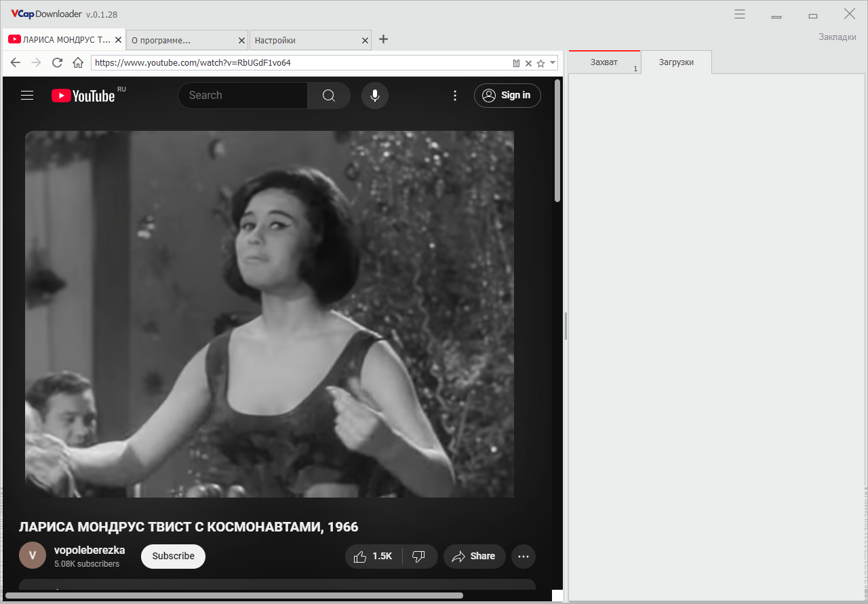Focus the YouTube Search field
The width and height of the screenshot is (868, 604).
(x=242, y=96)
